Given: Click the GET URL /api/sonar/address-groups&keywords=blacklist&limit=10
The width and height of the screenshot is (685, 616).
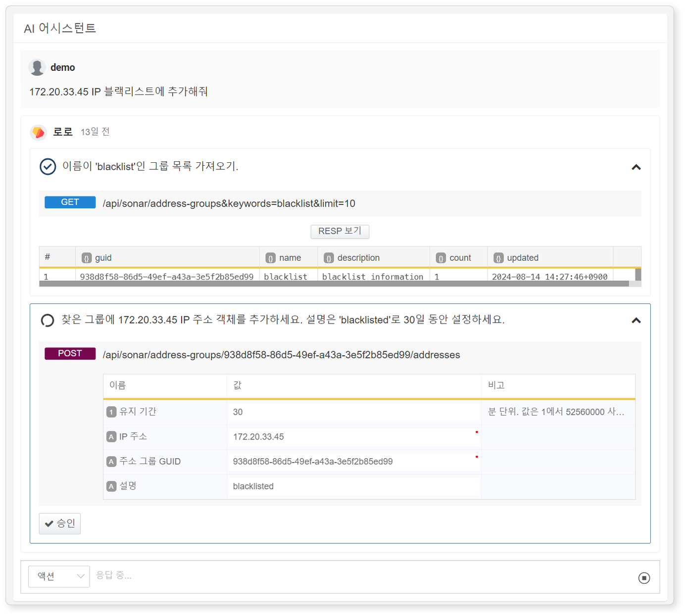Looking at the screenshot, I should [x=229, y=203].
